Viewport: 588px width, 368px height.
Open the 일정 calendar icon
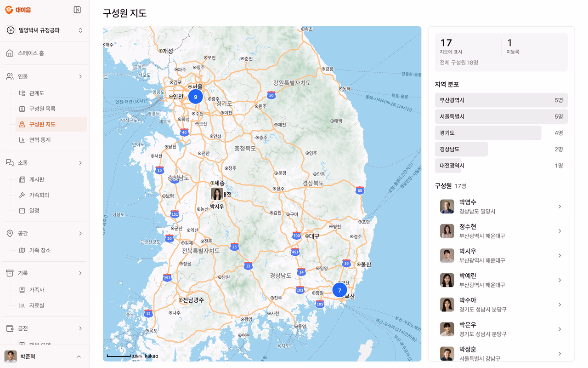22,211
